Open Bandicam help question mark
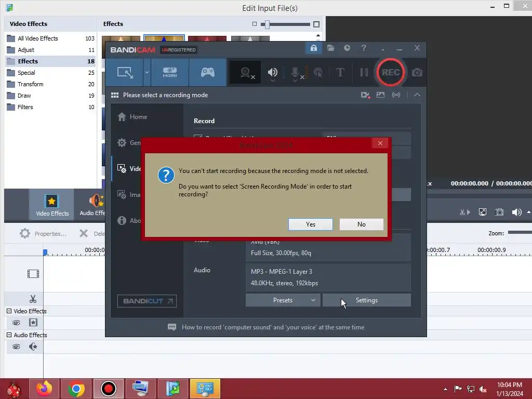The height and width of the screenshot is (399, 532). 364,48
